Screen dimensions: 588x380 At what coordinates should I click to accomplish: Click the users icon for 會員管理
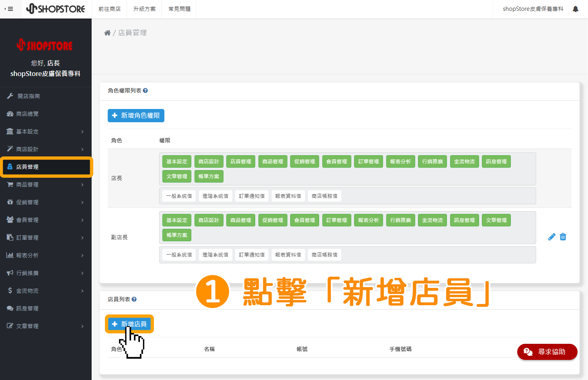point(10,220)
